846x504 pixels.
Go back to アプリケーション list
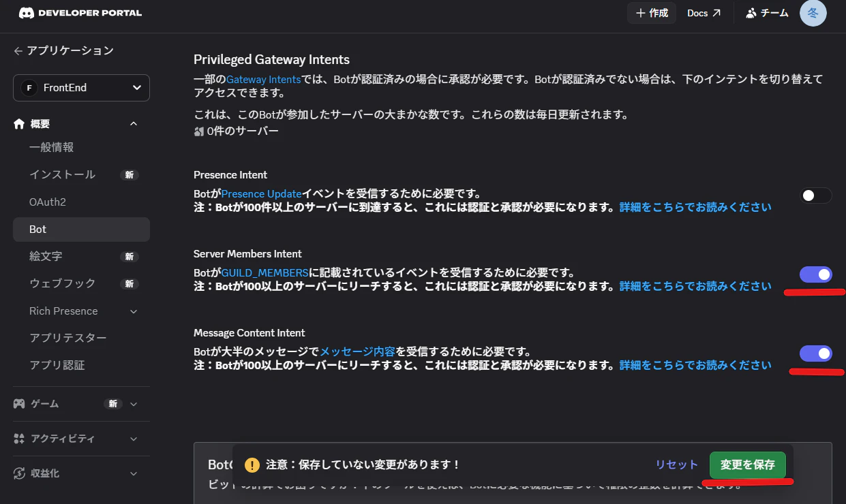[x=63, y=50]
